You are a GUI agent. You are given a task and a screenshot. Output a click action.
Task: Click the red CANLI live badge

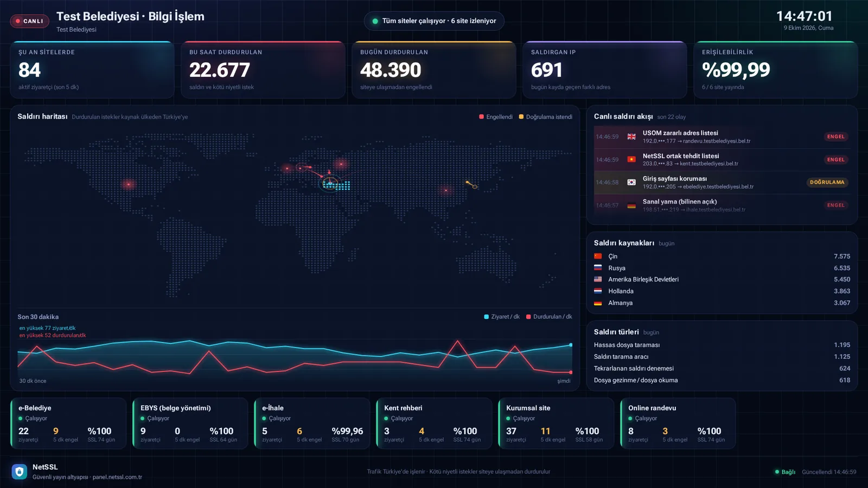tap(29, 21)
